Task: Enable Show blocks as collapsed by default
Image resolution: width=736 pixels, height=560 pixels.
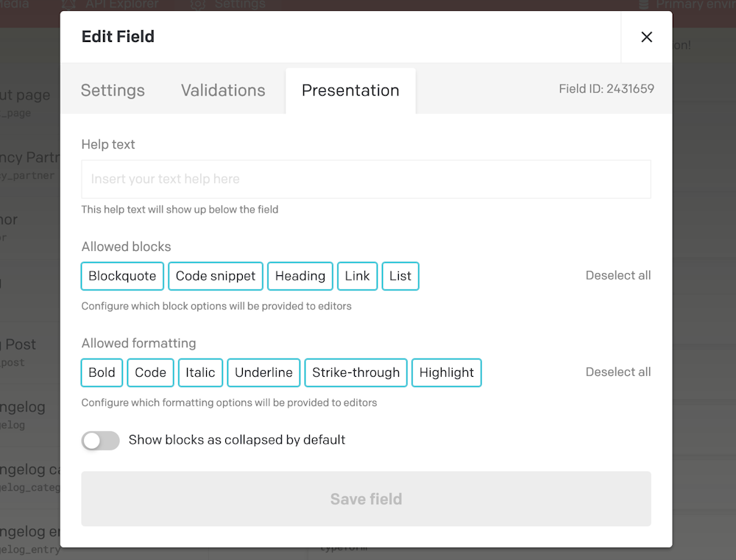Action: click(100, 440)
